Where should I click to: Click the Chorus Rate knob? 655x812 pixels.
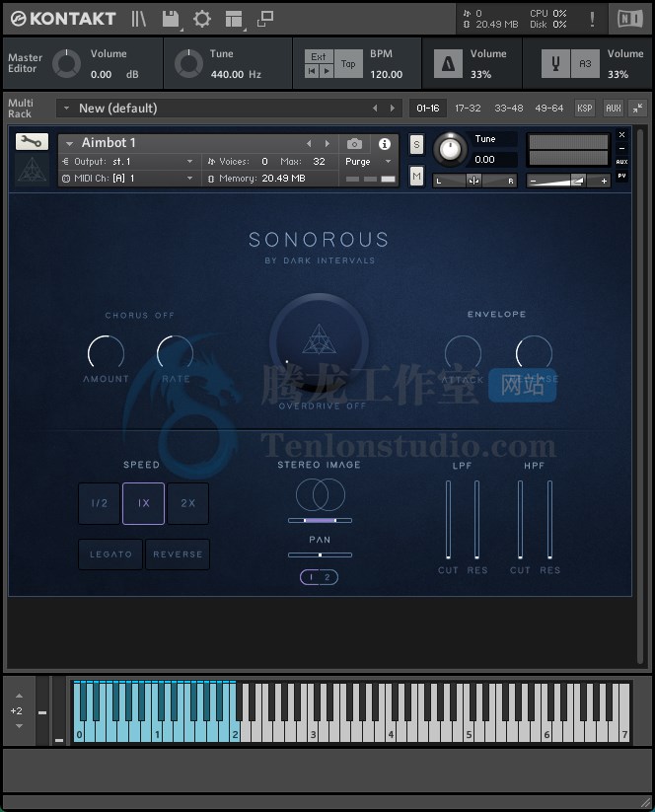[175, 353]
